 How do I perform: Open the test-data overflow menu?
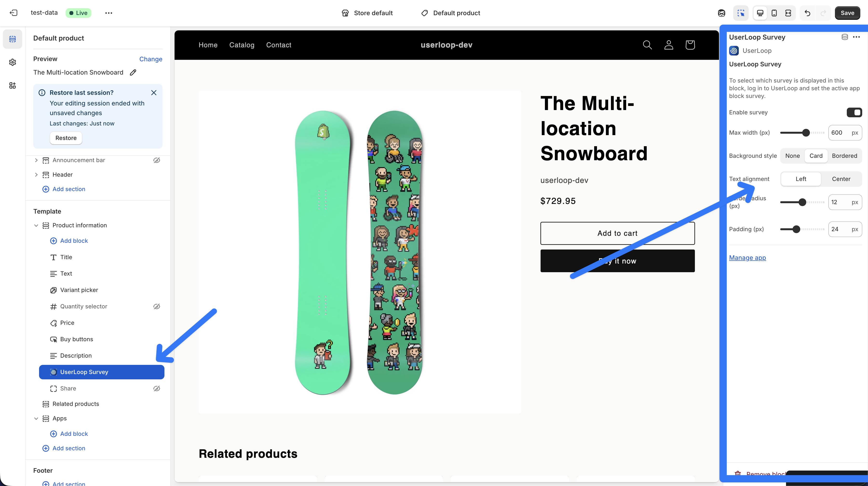click(x=108, y=13)
